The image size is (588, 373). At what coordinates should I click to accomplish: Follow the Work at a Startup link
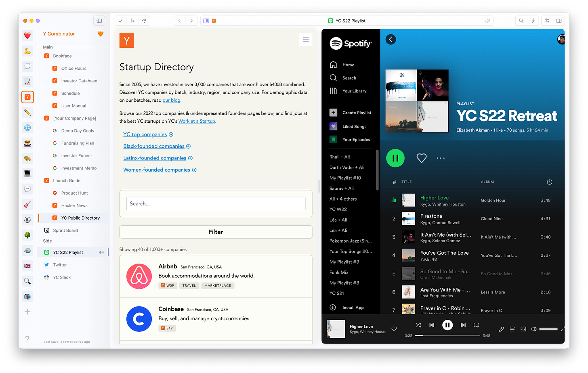(197, 121)
